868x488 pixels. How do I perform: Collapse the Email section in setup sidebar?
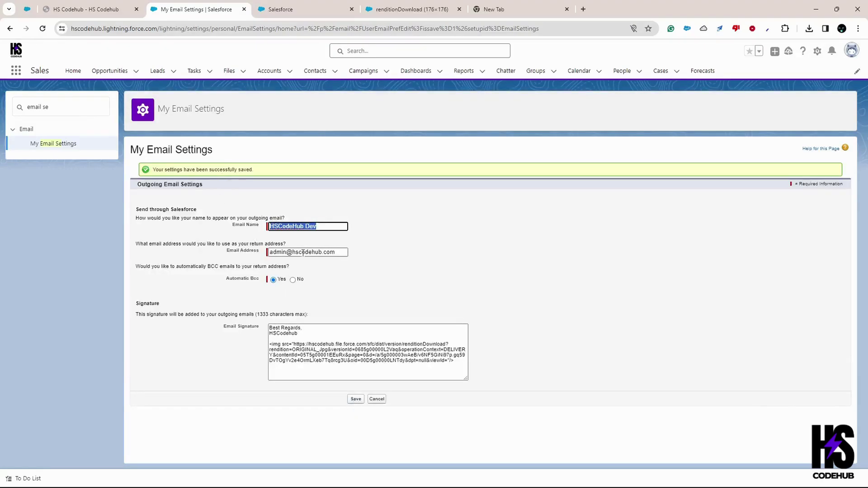(x=12, y=129)
